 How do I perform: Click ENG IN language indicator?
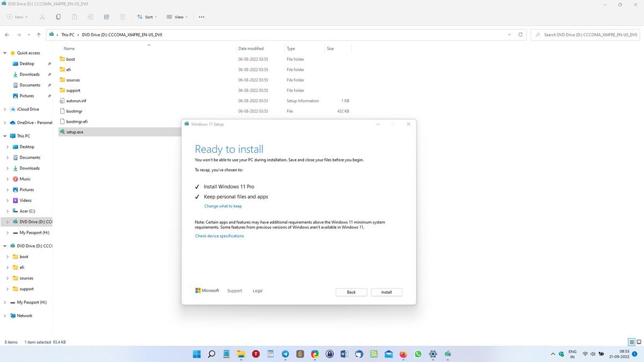click(572, 354)
